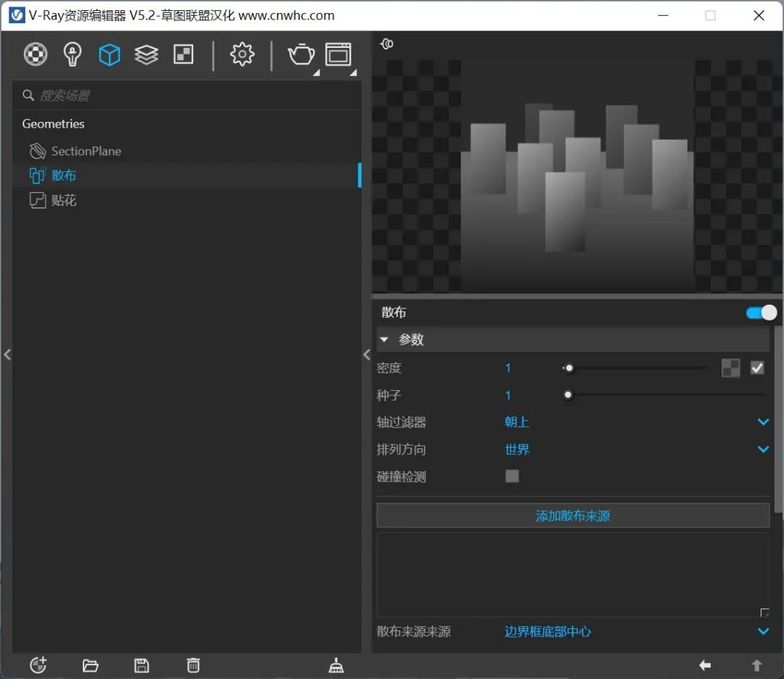Click the back arrow icon
This screenshot has height=679, width=784.
coord(705,665)
